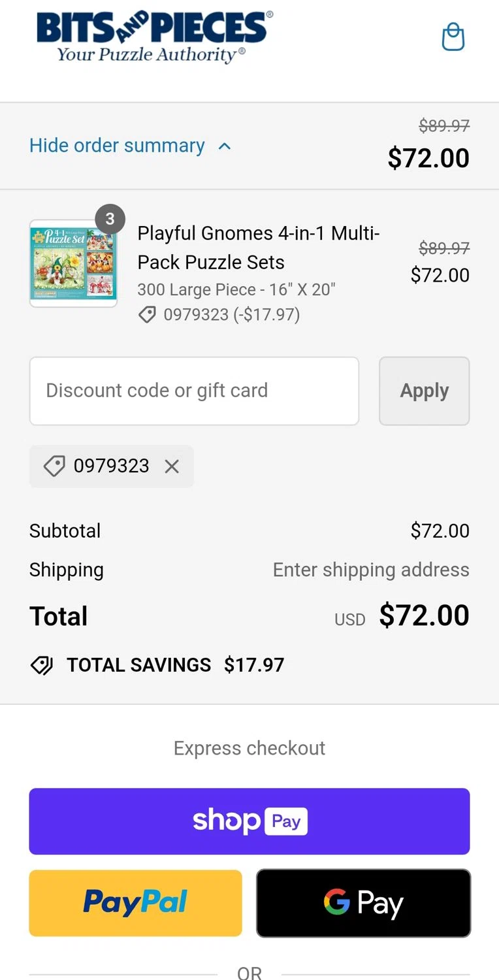Click the Playful Gnomes product title

click(x=259, y=248)
